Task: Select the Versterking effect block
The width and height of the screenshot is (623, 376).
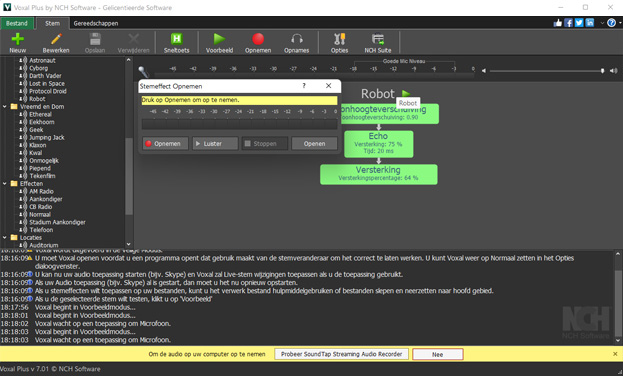Action: 379,174
